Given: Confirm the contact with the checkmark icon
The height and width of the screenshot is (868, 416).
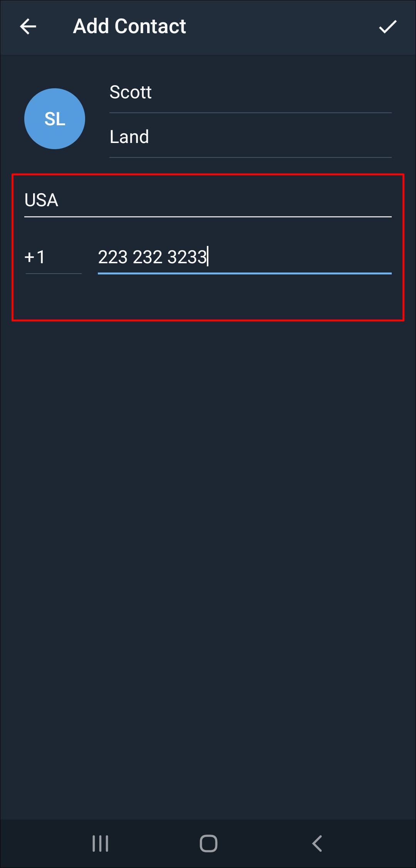Looking at the screenshot, I should [x=387, y=27].
